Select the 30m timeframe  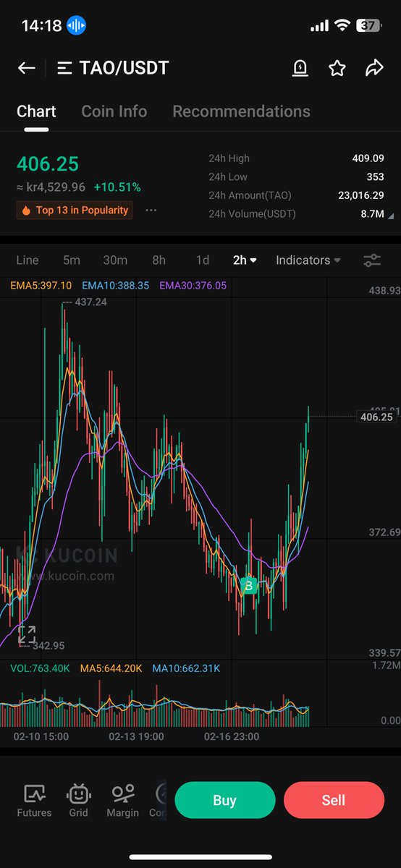pyautogui.click(x=115, y=260)
